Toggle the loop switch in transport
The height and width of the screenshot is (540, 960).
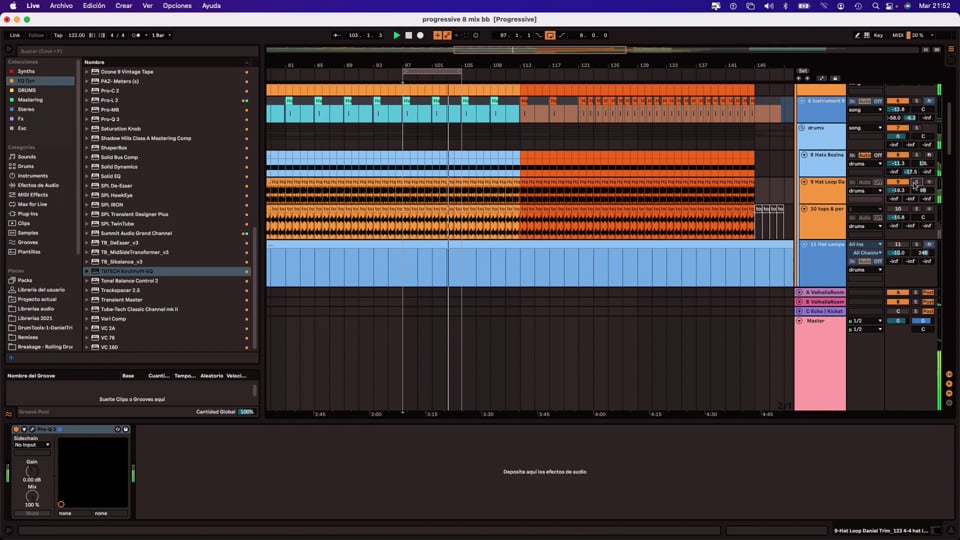550,36
